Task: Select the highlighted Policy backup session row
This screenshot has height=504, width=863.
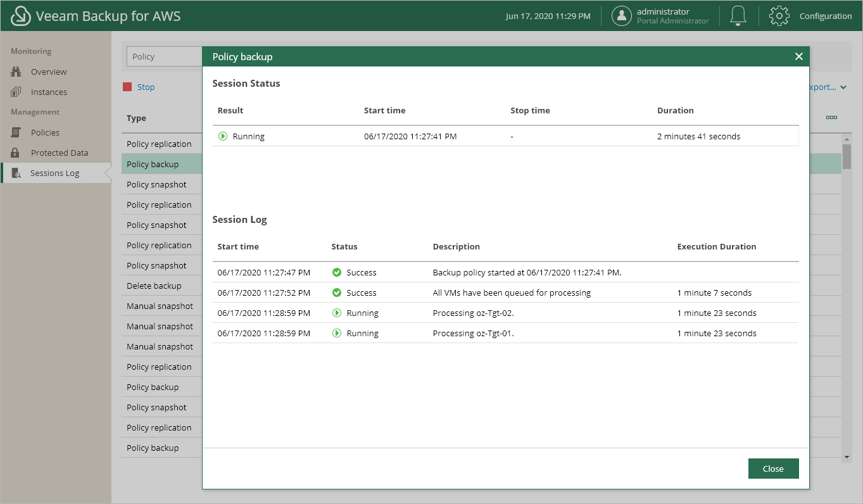Action: click(x=162, y=164)
